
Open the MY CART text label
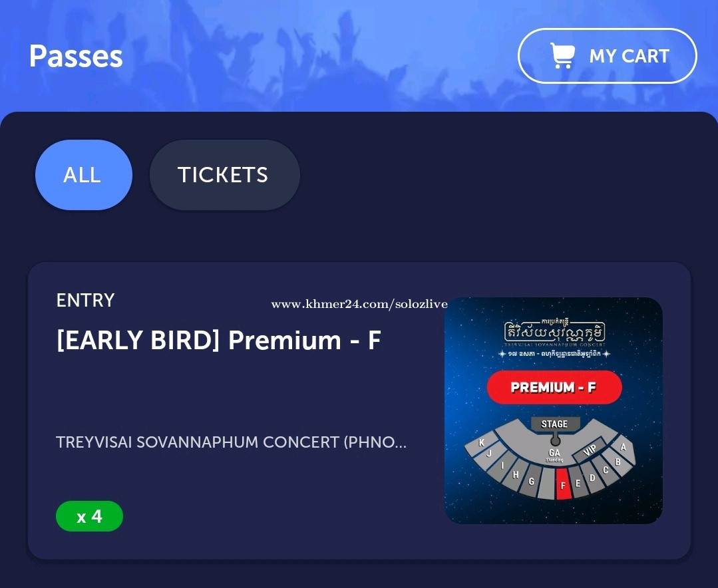click(629, 56)
